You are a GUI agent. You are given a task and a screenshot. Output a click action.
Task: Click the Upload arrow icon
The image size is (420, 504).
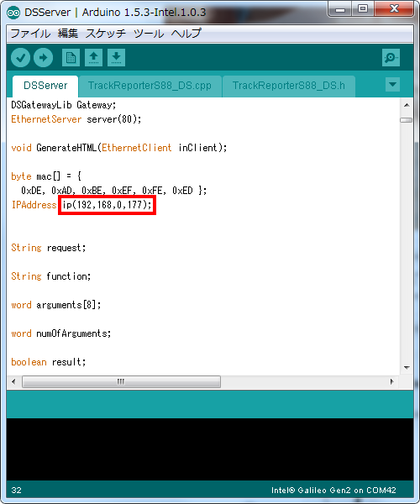(x=44, y=58)
